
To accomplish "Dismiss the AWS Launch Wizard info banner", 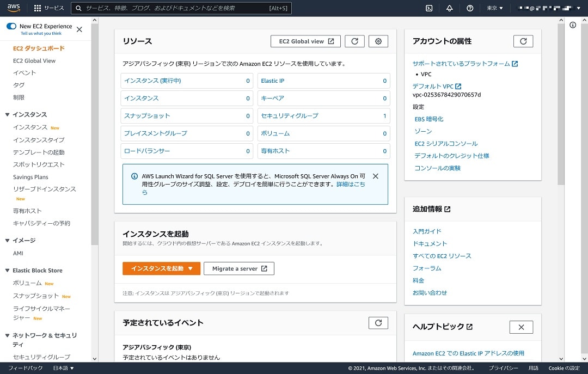I will [x=375, y=176].
